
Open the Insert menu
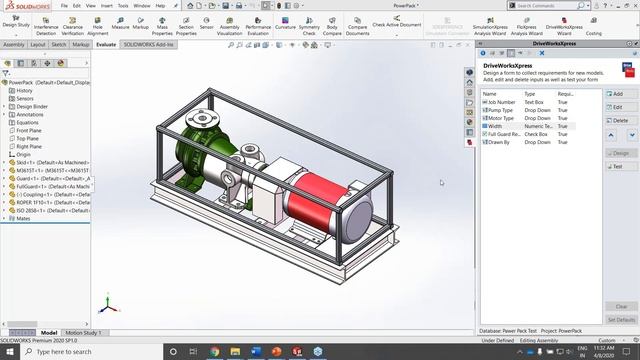[107, 6]
